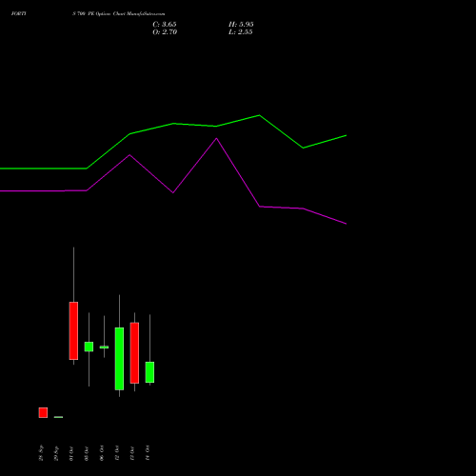This screenshot has height=476, width=476.
Task: Click the FORTI symbol label in the title
Action: coord(19,14)
